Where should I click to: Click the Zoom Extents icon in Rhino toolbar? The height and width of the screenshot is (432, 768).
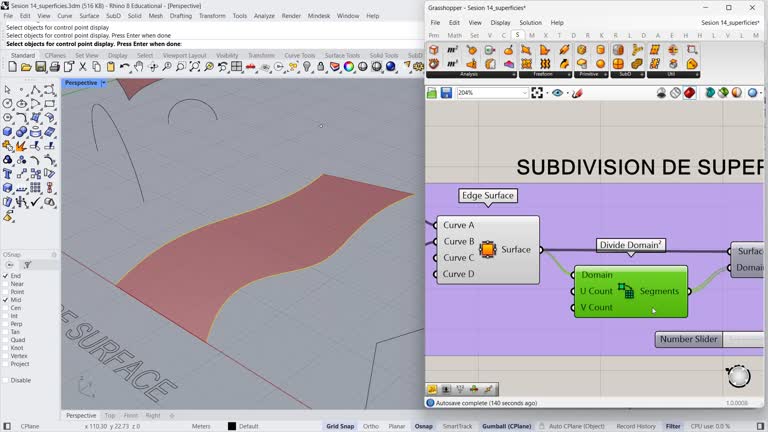[194, 67]
